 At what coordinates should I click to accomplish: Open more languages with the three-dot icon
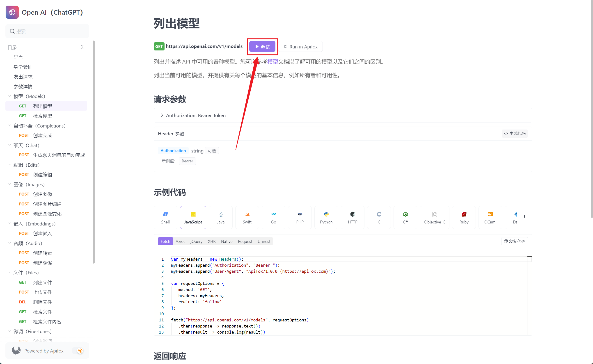[525, 216]
